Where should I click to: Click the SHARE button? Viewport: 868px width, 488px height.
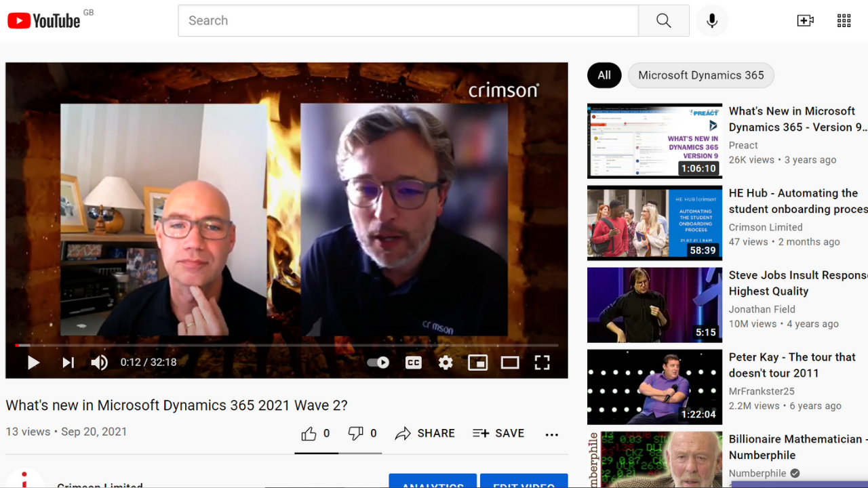pyautogui.click(x=425, y=433)
